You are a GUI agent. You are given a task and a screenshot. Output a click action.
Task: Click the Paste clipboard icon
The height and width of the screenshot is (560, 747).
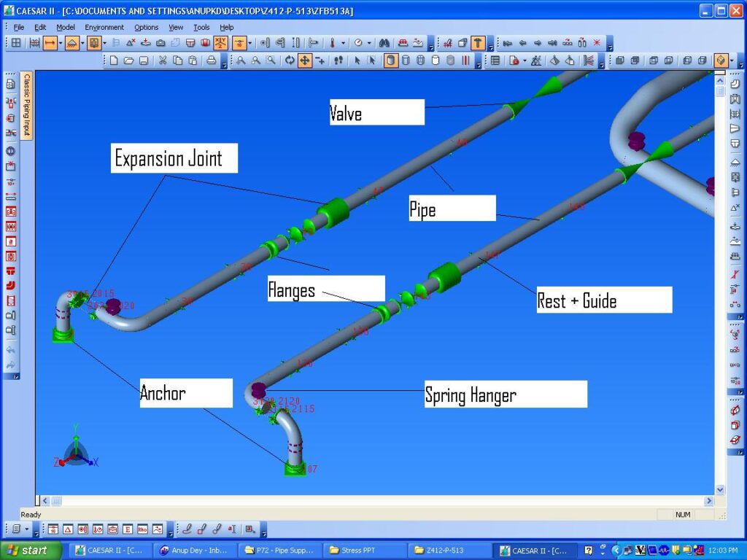pos(193,61)
